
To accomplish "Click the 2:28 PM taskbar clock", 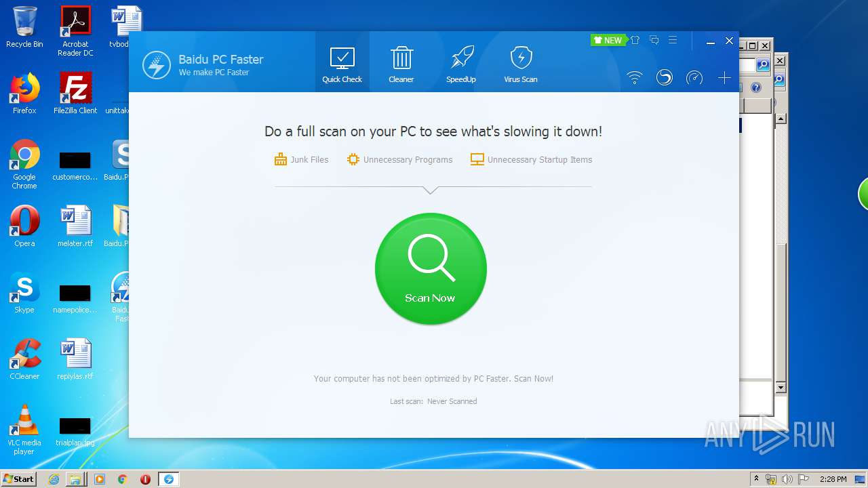I will (833, 479).
